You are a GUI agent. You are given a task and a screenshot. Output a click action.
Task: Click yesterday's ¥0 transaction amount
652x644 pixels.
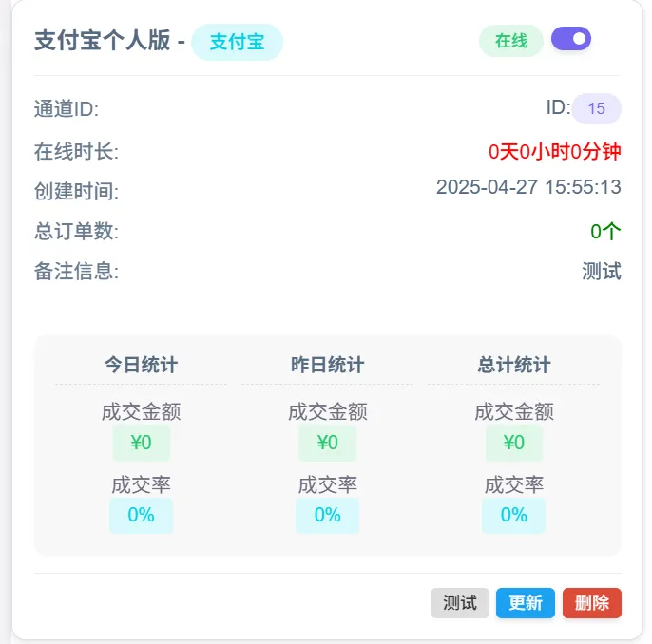327,443
